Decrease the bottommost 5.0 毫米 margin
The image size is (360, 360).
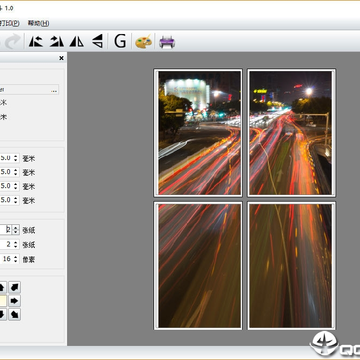16,202
